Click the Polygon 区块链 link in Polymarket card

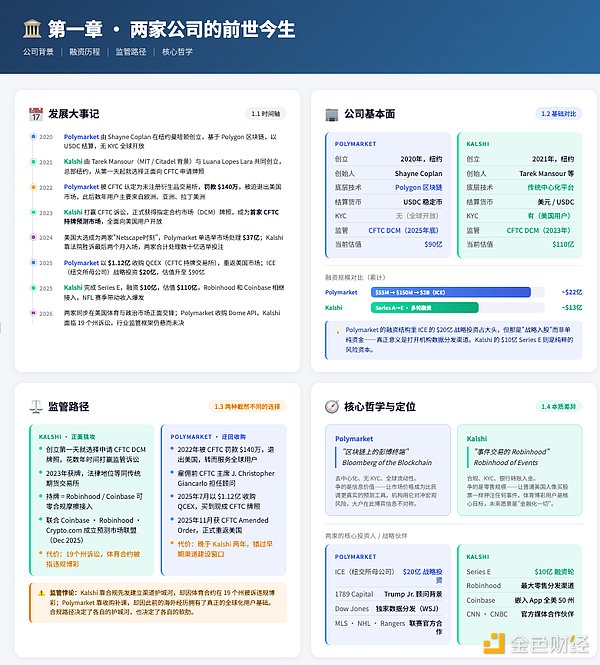click(x=421, y=187)
